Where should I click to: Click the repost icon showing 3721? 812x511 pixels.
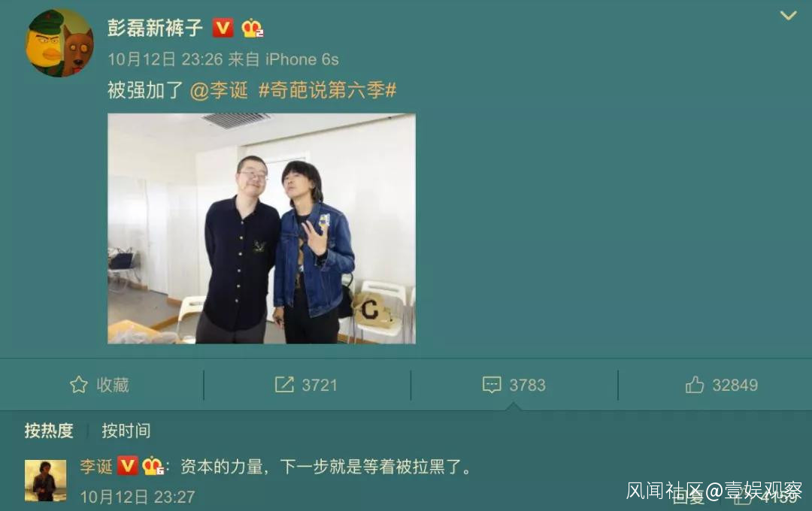tap(283, 385)
